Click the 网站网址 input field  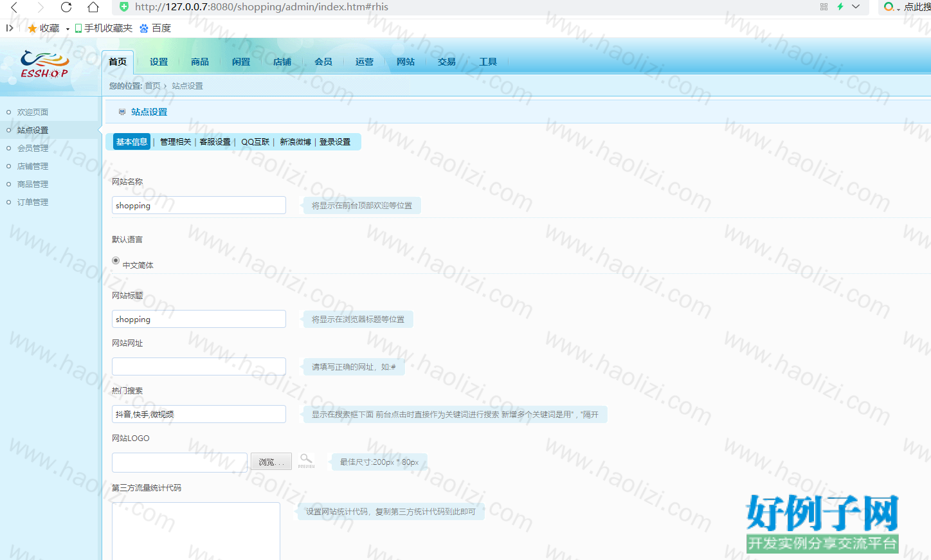click(199, 366)
